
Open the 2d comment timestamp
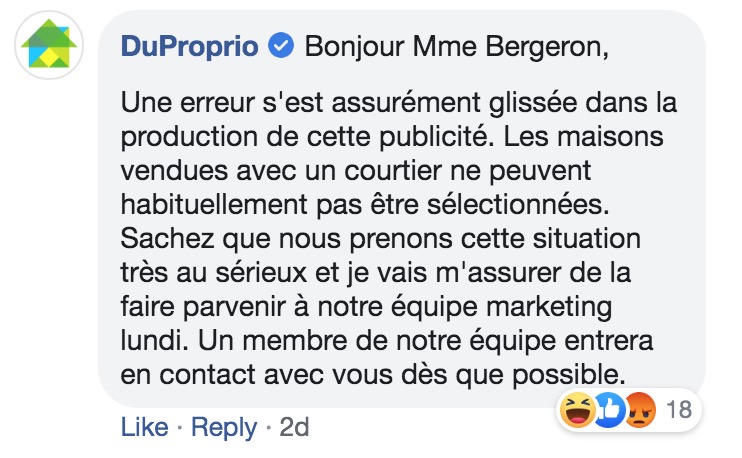click(x=294, y=427)
